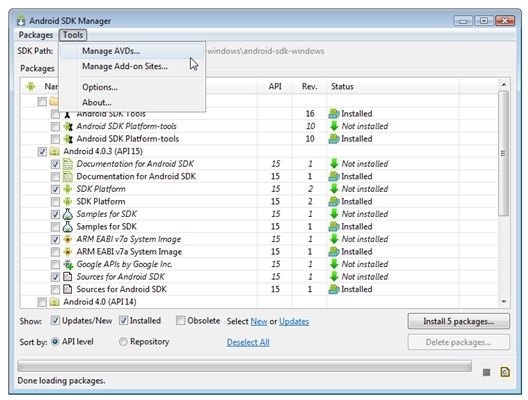Uncheck not-installed Documentation for Android SDK checkbox

click(55, 164)
